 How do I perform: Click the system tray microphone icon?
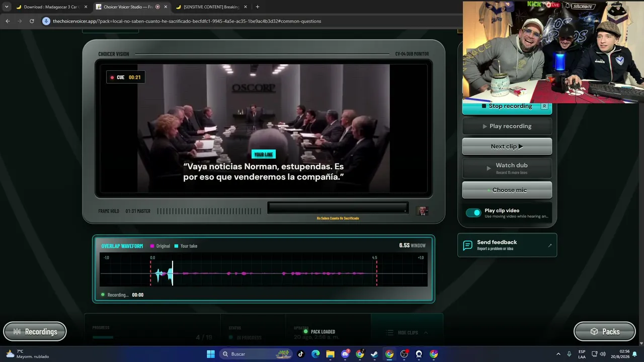point(569,354)
